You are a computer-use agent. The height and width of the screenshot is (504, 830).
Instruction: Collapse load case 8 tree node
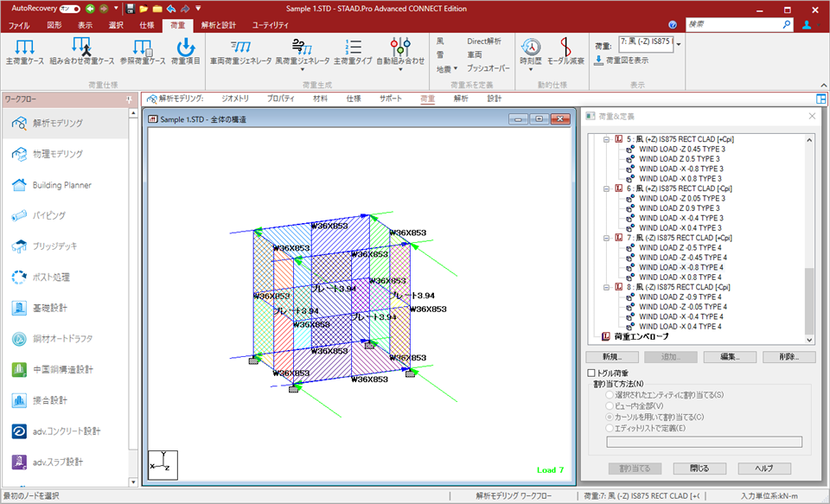[607, 287]
